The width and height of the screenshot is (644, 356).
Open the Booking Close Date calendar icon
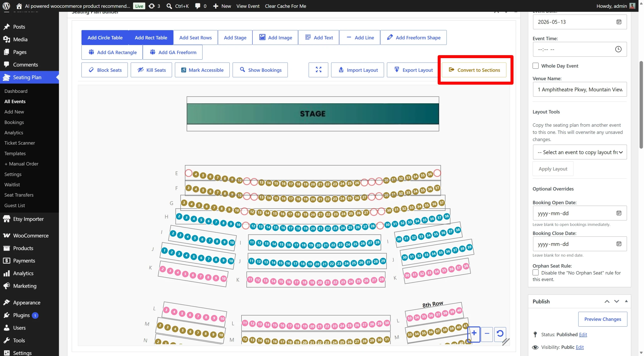point(619,244)
